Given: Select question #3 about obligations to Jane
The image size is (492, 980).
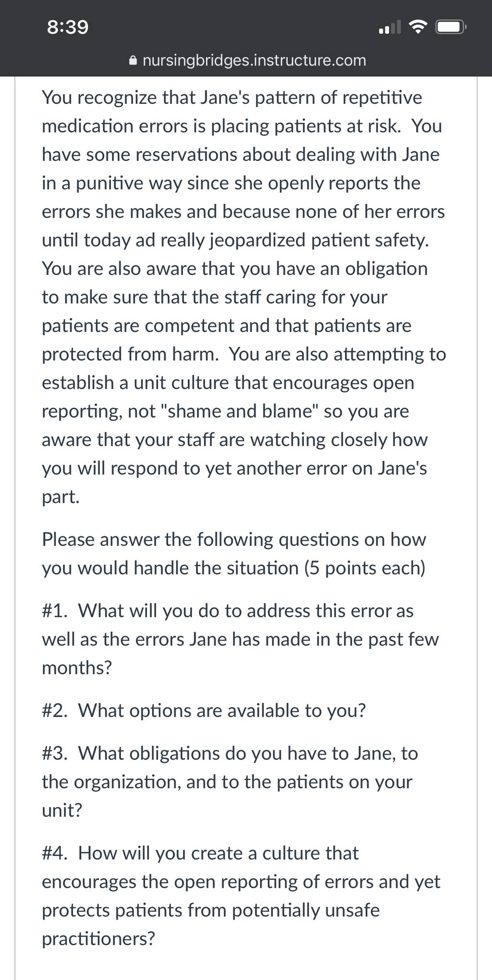Looking at the screenshot, I should coord(230,782).
